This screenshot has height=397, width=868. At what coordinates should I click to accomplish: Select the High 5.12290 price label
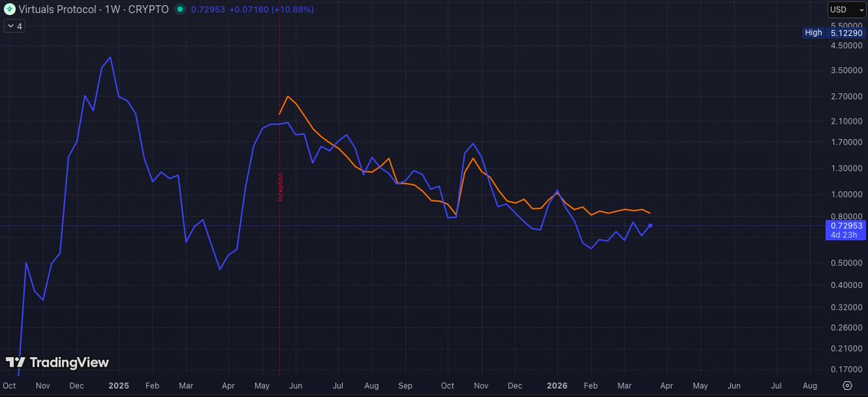click(x=834, y=33)
